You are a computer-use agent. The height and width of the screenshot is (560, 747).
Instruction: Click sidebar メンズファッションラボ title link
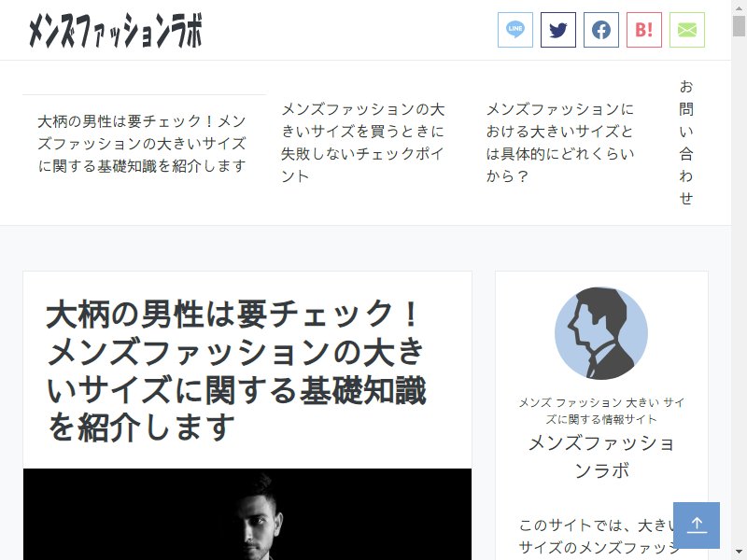pyautogui.click(x=601, y=456)
